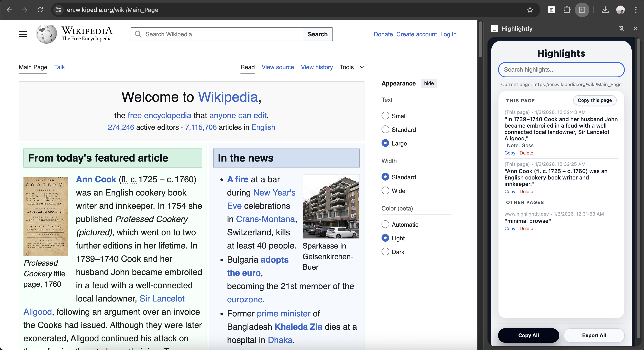
Task: Select Small text size option
Action: pyautogui.click(x=385, y=116)
